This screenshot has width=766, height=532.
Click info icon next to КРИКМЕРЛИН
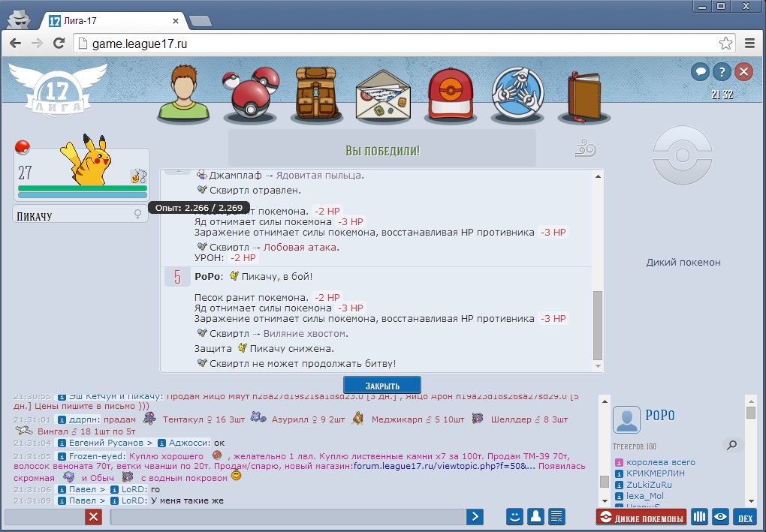(619, 473)
